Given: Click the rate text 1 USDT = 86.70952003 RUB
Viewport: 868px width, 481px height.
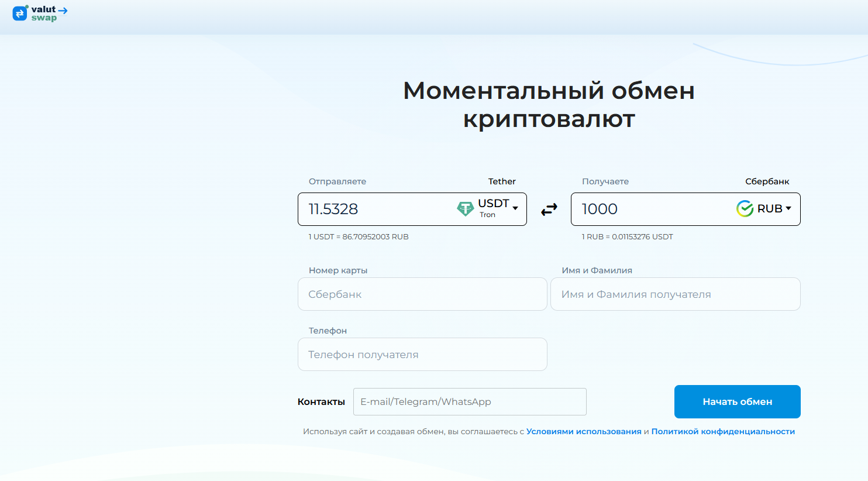Looking at the screenshot, I should (x=359, y=237).
